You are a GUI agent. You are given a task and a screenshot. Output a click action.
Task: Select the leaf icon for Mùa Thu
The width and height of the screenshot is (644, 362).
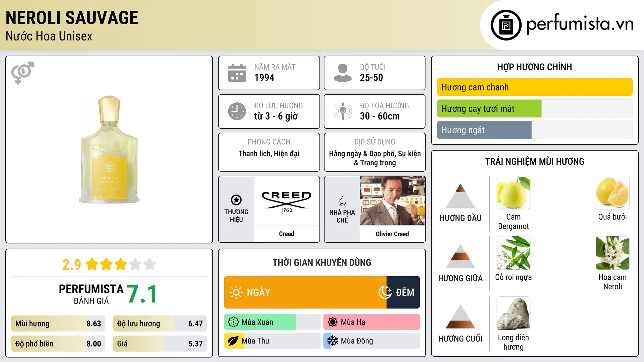coord(233,341)
